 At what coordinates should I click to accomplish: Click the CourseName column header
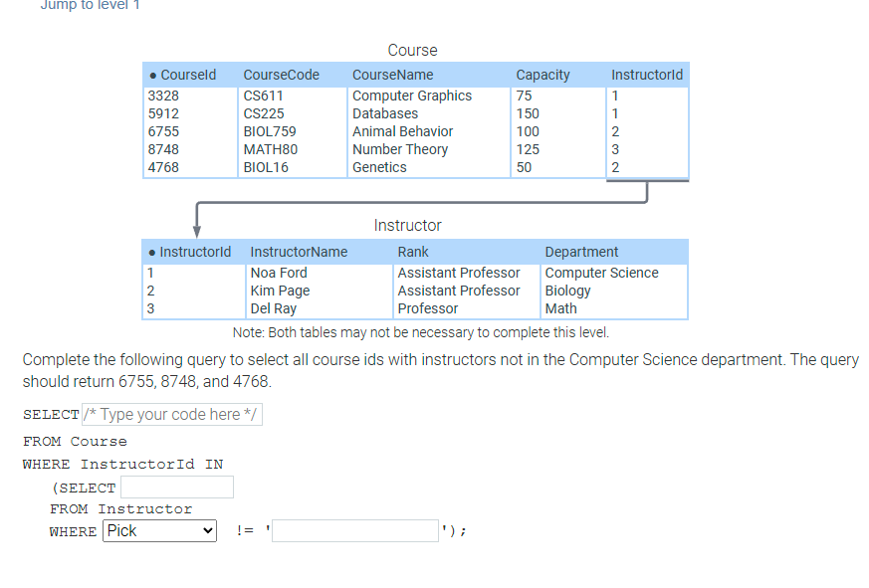[x=392, y=75]
